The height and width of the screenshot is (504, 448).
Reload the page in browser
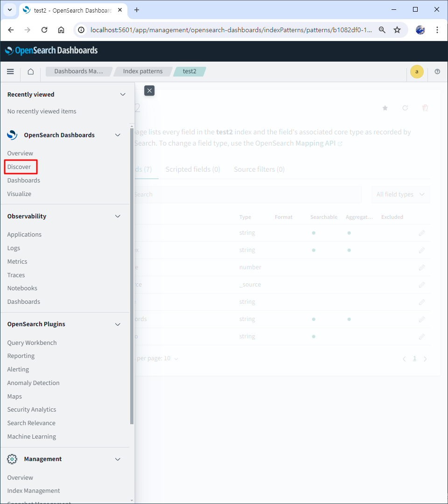point(44,30)
